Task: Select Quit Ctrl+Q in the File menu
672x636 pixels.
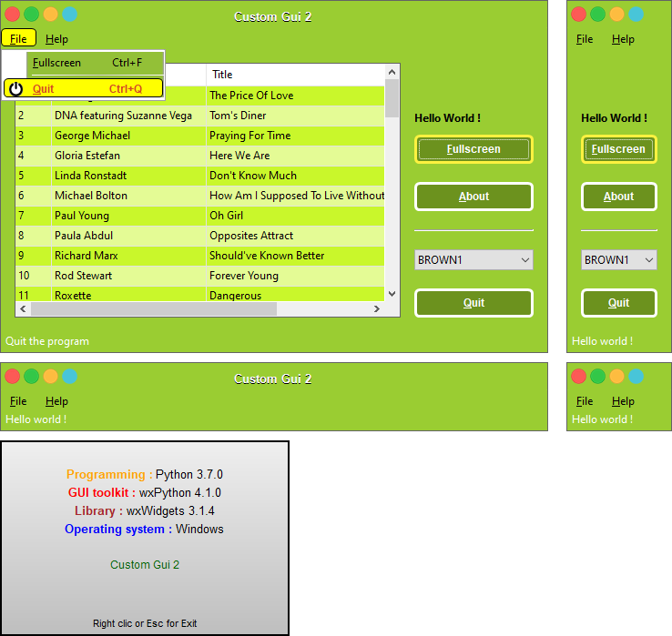Action: point(87,88)
